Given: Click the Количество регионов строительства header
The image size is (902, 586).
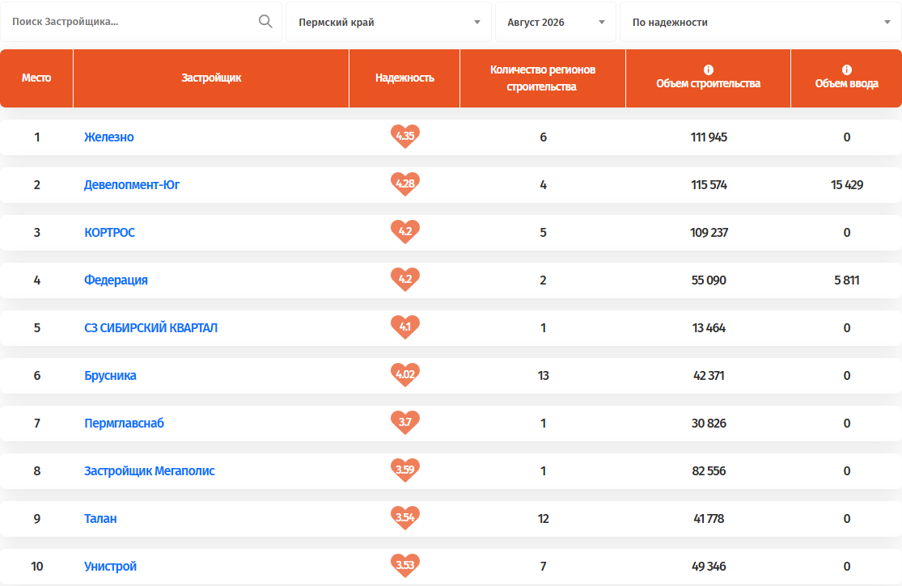Looking at the screenshot, I should pos(542,78).
